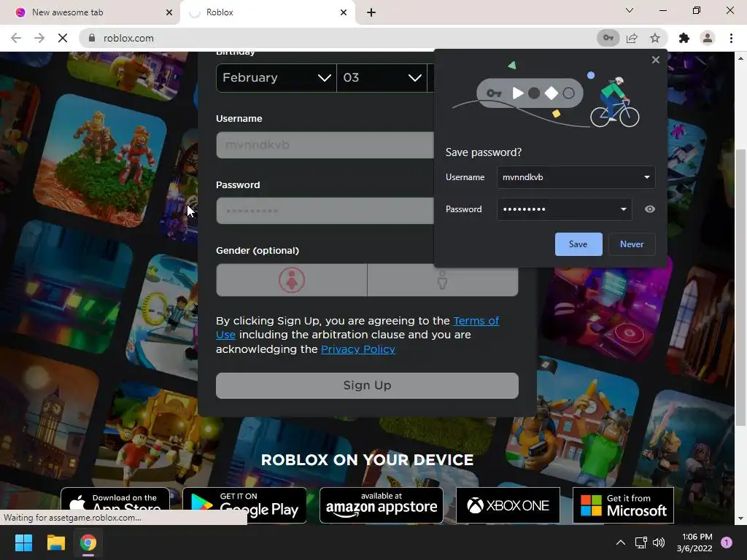
Task: Open the 03 day dropdown
Action: pyautogui.click(x=382, y=77)
